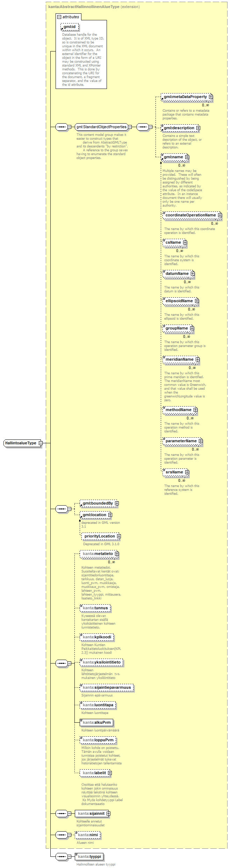Expand gml:description element
231x868 pixels.
(x=198, y=128)
